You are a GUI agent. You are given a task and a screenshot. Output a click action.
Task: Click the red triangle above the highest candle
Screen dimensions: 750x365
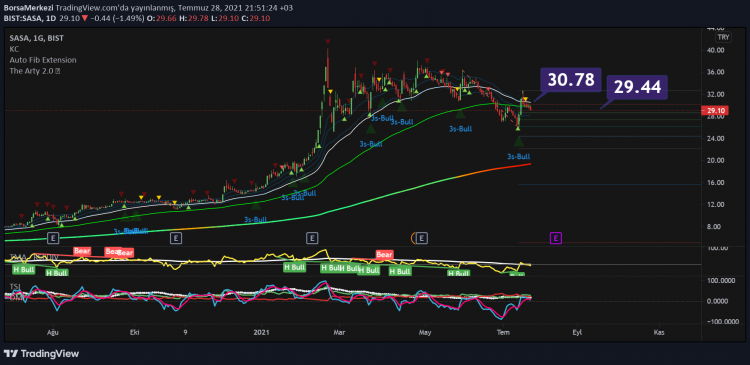328,42
